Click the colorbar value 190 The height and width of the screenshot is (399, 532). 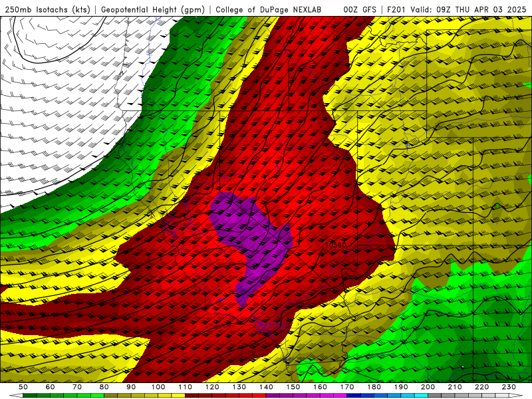pyautogui.click(x=401, y=387)
